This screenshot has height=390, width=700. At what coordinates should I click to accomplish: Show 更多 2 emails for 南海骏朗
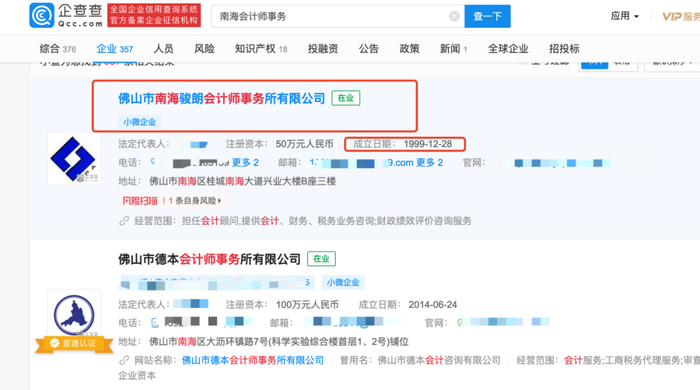(429, 162)
